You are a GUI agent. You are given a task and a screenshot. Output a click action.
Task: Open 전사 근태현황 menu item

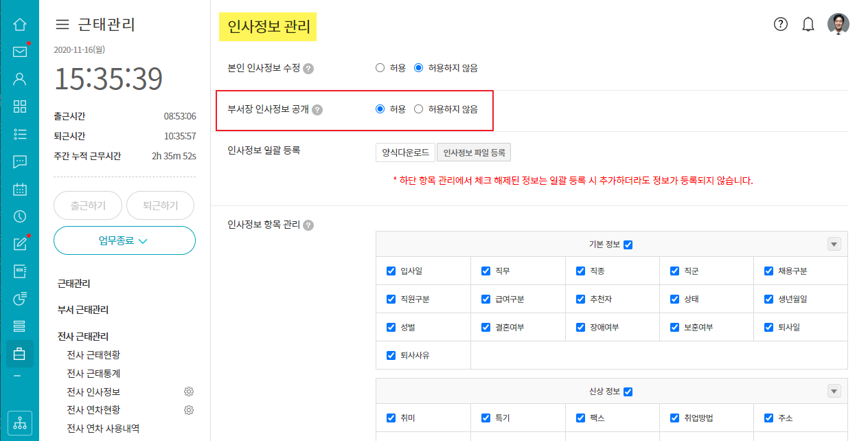pos(93,354)
